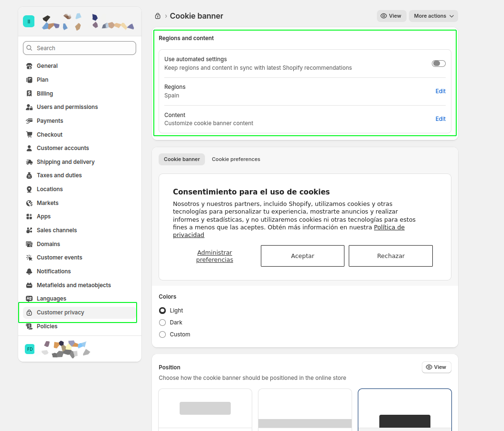Open the More actions dropdown
The height and width of the screenshot is (431, 504).
coord(433,16)
